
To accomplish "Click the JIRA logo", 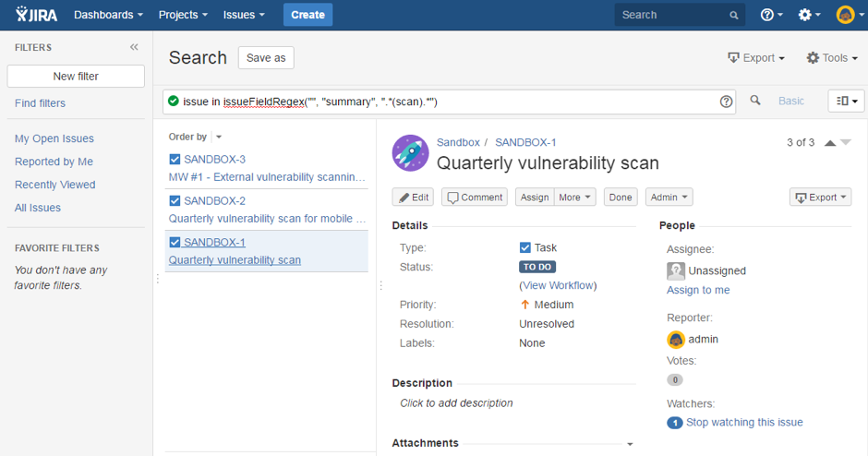I will [x=37, y=15].
